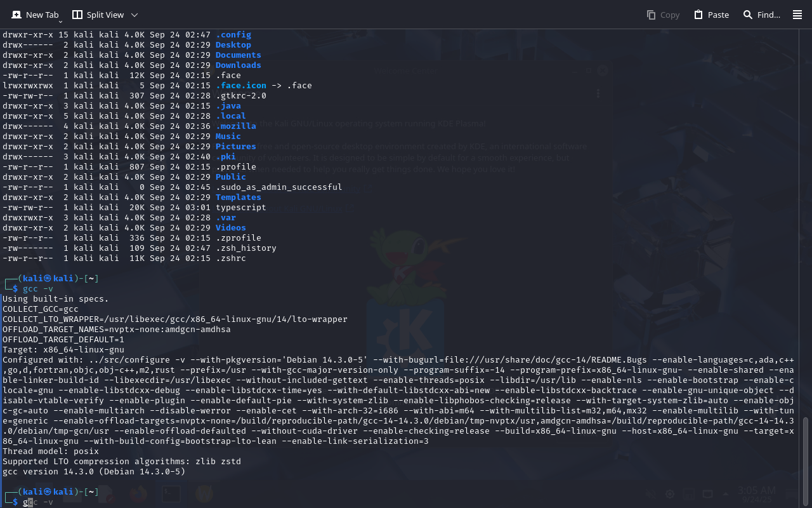Click the Copy pages icon

pos(651,15)
